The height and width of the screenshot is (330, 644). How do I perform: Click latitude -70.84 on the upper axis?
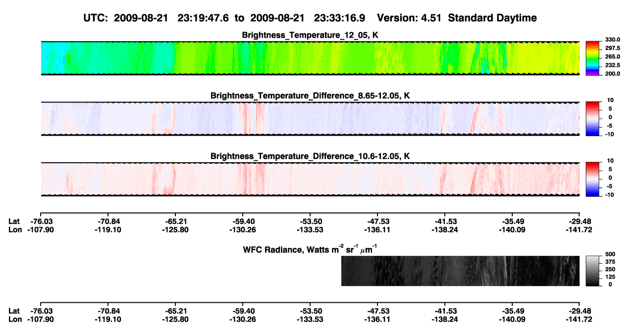[108, 222]
